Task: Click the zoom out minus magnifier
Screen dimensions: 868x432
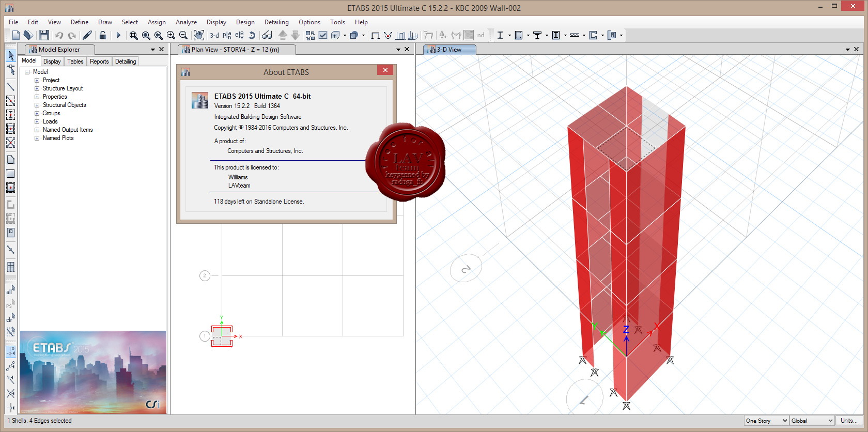Action: point(183,35)
